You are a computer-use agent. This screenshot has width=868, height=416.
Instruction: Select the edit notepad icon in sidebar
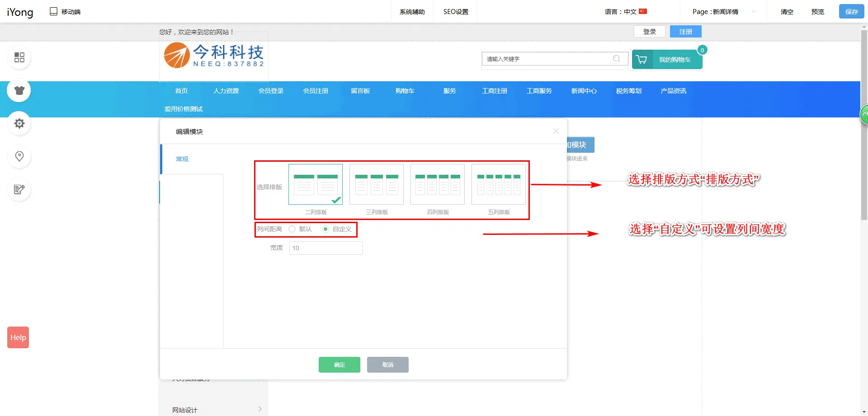[19, 189]
